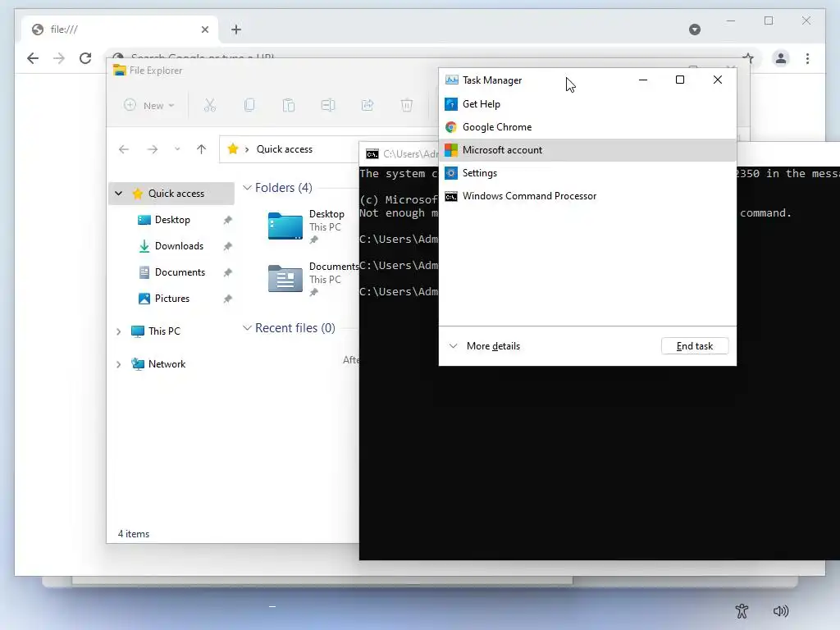This screenshot has height=630, width=840.
Task: Open the New menu in File Explorer
Action: [x=149, y=106]
